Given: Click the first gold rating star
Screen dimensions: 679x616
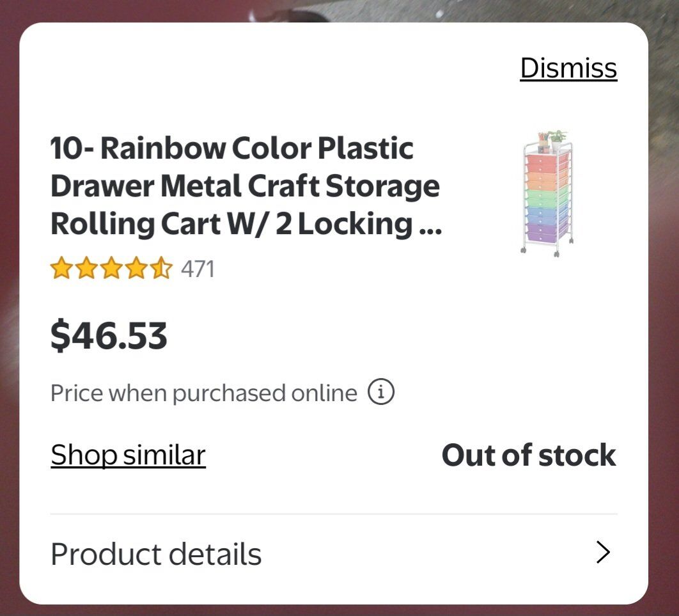Looking at the screenshot, I should [x=61, y=269].
